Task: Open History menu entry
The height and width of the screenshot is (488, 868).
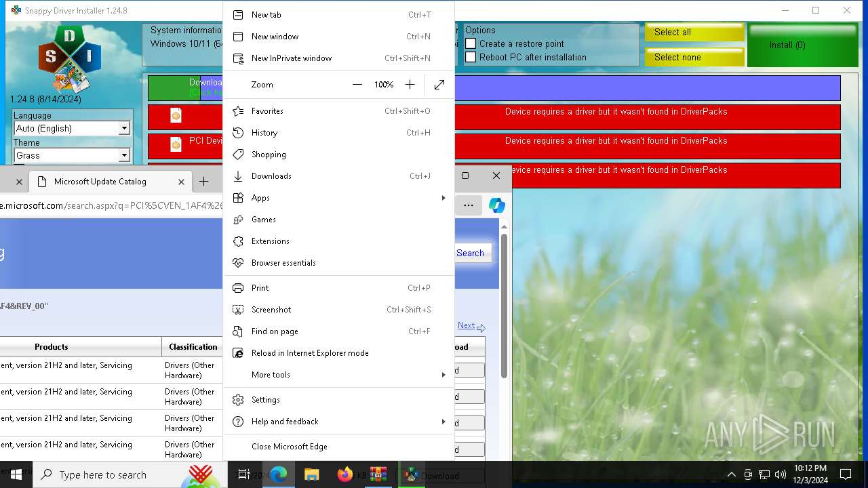Action: click(338, 133)
